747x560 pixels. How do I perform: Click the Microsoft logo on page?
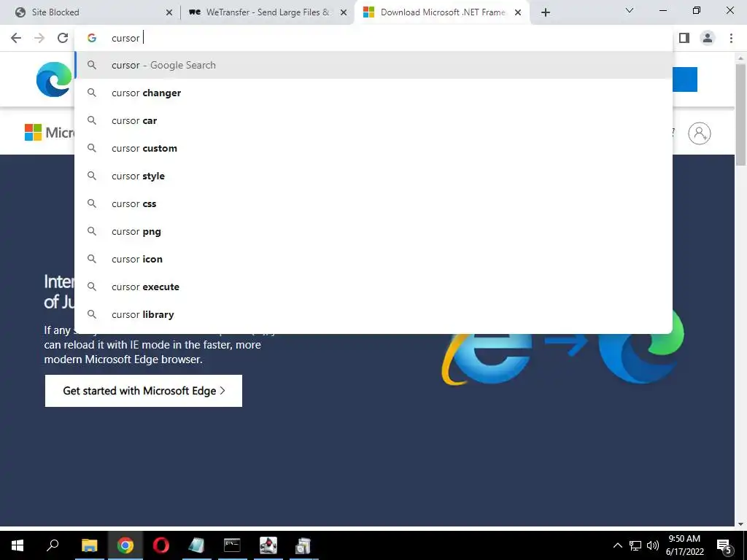tap(50, 133)
